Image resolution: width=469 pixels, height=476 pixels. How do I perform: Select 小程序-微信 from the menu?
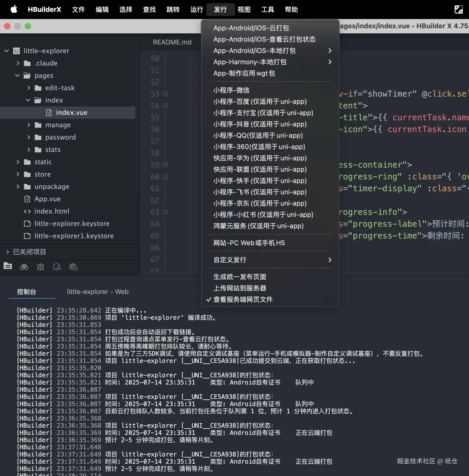[270, 90]
